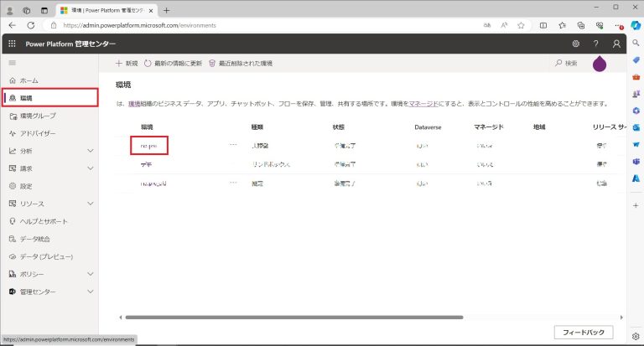Open the app launcher waffle icon
This screenshot has height=346, width=644.
tap(12, 44)
